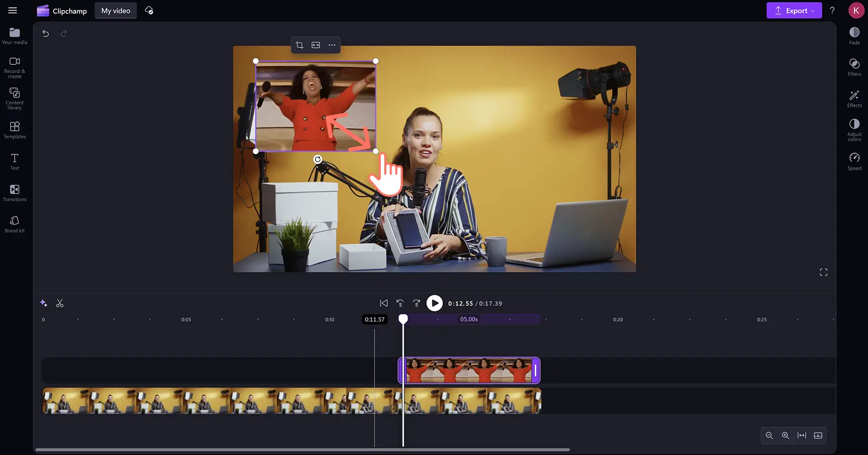868x455 pixels.
Task: Open Record & create panel
Action: point(14,67)
